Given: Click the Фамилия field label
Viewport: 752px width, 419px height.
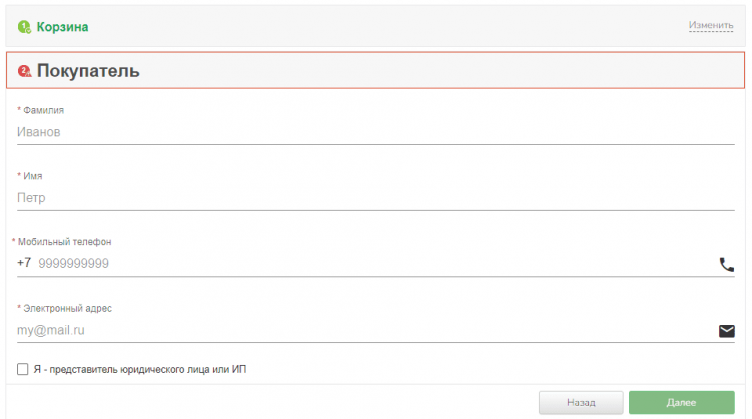Looking at the screenshot, I should 43,110.
